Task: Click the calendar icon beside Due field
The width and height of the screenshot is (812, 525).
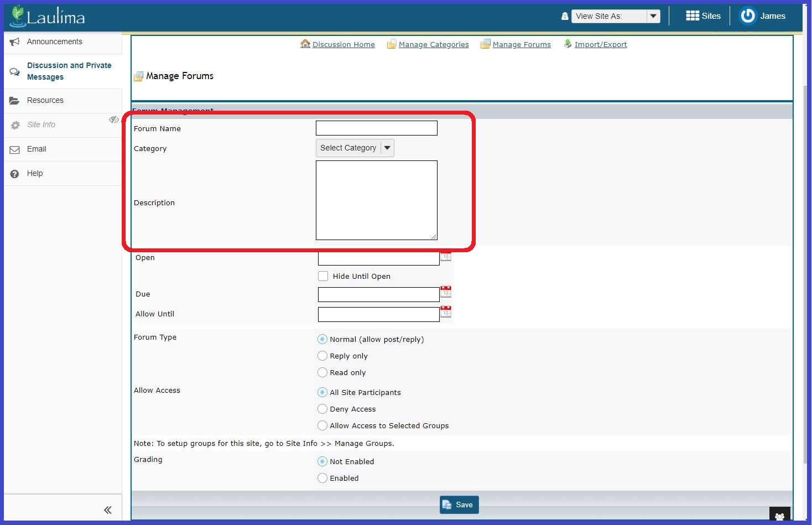Action: 446,292
